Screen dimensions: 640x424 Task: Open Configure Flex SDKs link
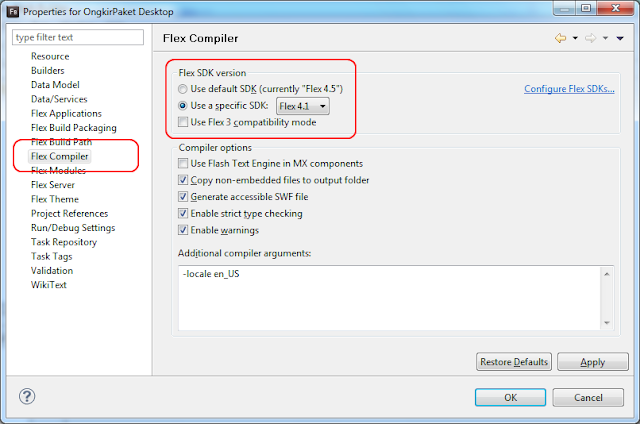tap(569, 89)
